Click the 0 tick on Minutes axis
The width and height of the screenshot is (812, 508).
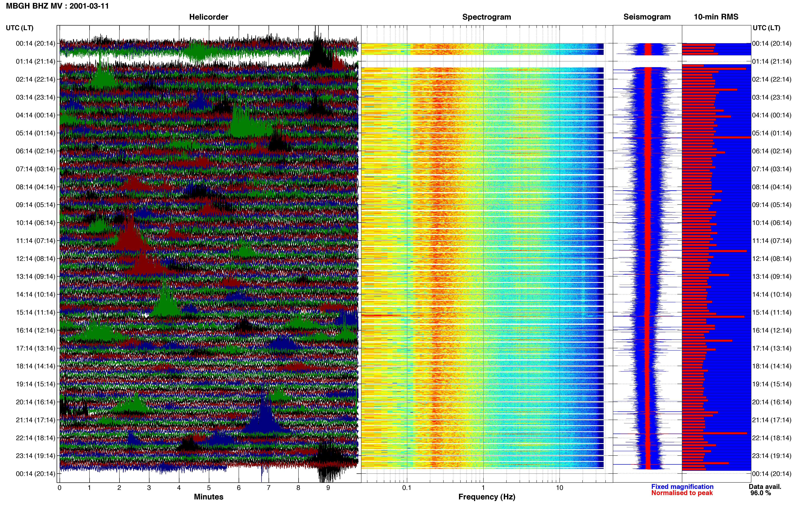(x=59, y=488)
